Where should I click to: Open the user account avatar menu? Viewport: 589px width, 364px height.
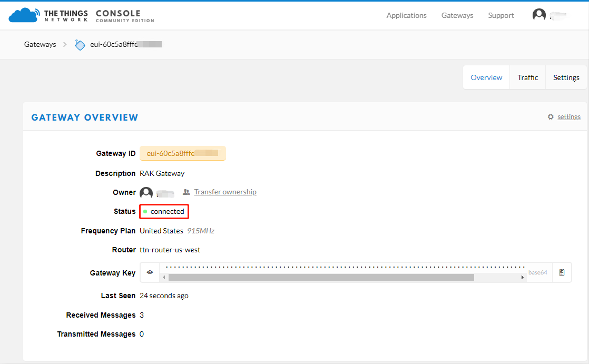[x=539, y=15]
